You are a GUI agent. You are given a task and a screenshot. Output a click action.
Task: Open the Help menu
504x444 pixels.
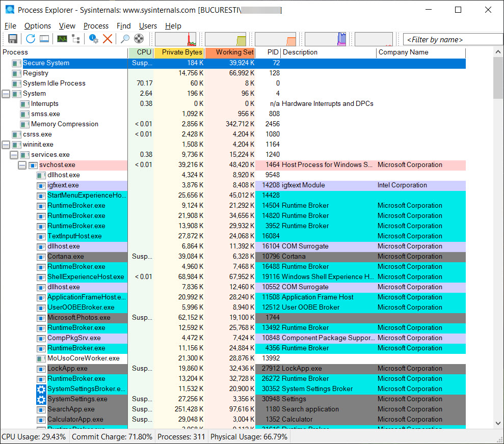click(x=173, y=26)
